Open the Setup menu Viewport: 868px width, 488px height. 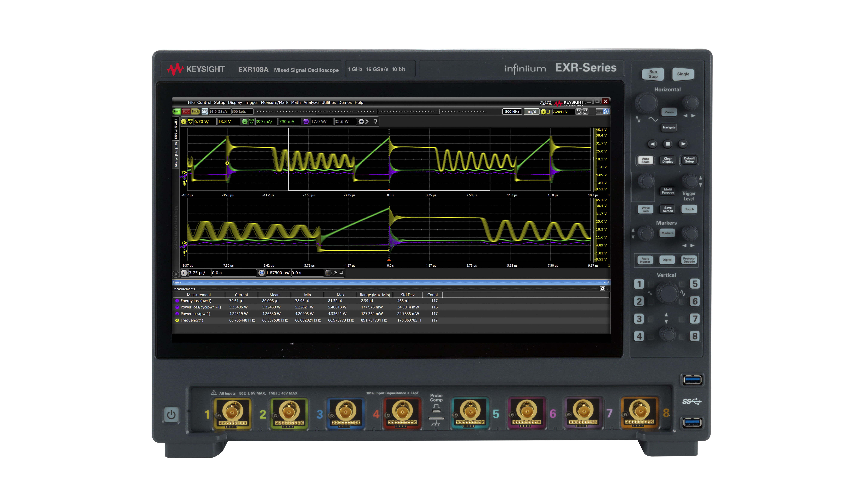point(219,102)
